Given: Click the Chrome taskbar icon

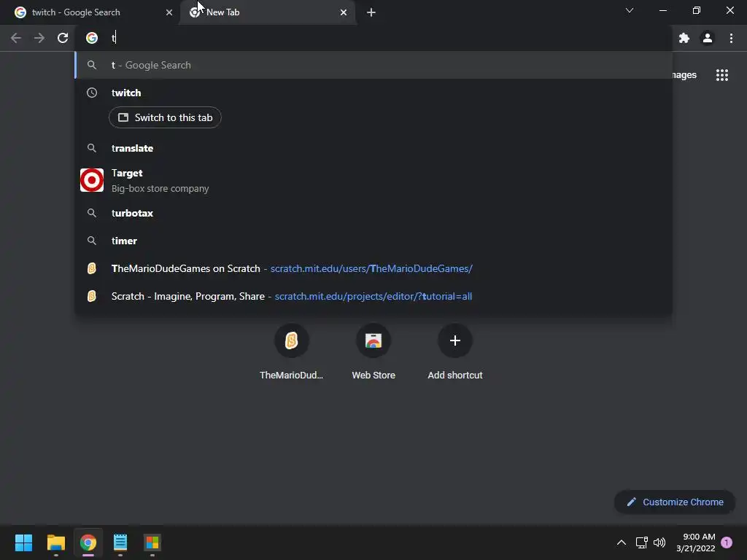Looking at the screenshot, I should (88, 542).
